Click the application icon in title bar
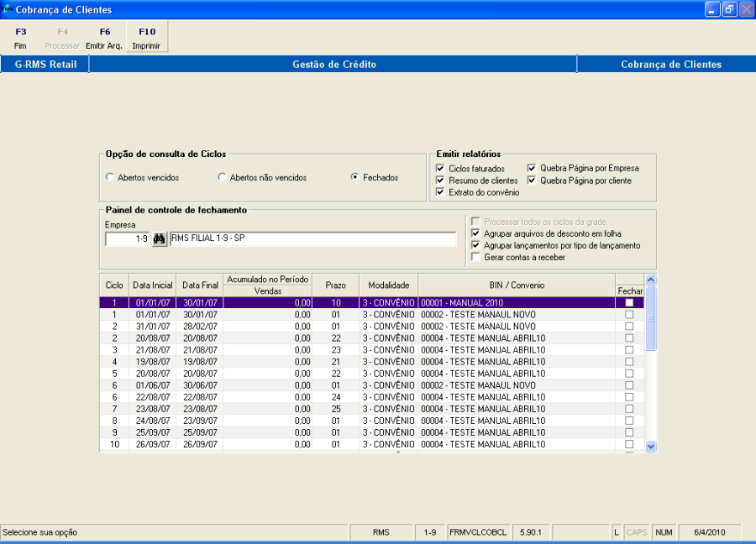Image resolution: width=756 pixels, height=544 pixels. (x=7, y=8)
